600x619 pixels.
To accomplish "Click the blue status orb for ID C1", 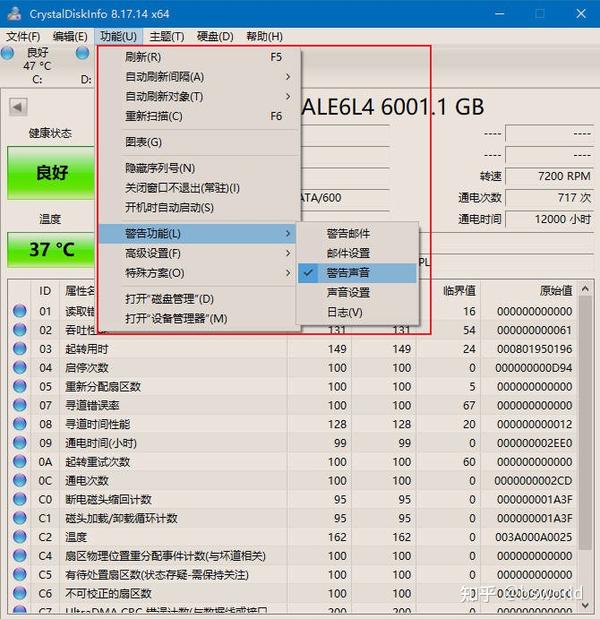I will [x=20, y=518].
